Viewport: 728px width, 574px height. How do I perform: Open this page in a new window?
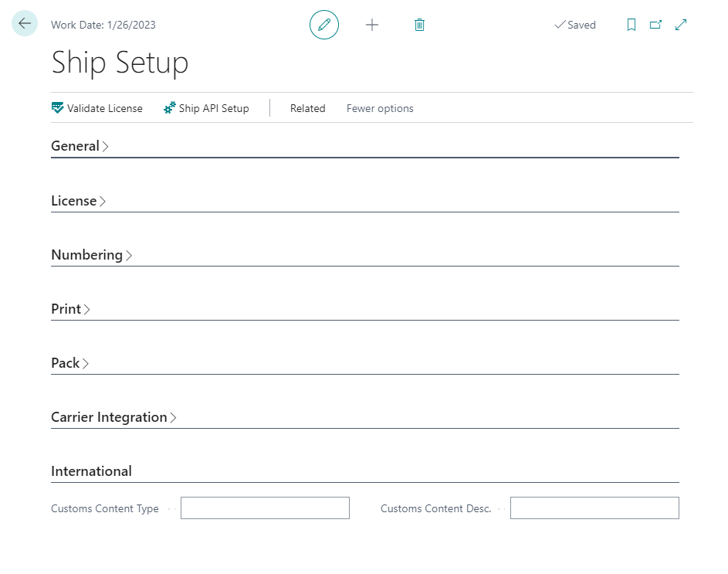point(655,25)
